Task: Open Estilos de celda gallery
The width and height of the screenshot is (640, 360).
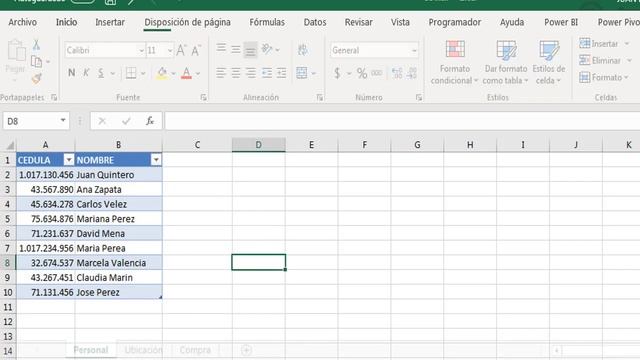Action: pos(549,62)
